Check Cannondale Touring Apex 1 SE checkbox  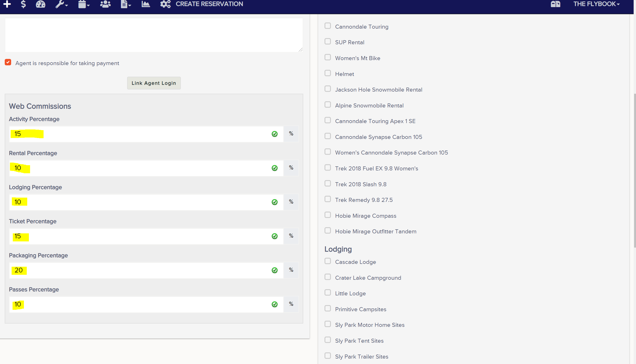328,120
